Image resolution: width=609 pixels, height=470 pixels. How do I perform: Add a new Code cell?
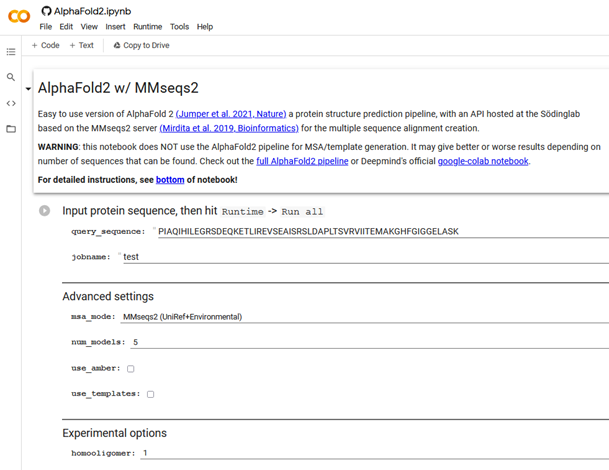tap(46, 45)
